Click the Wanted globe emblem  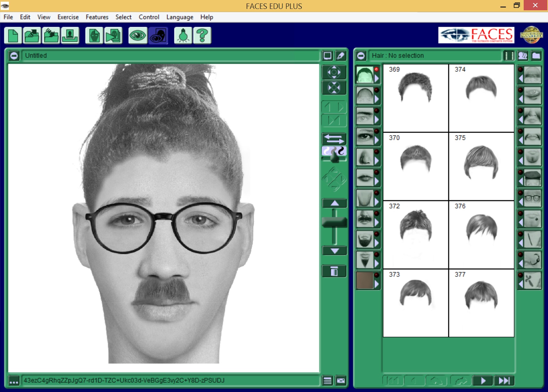(x=531, y=35)
